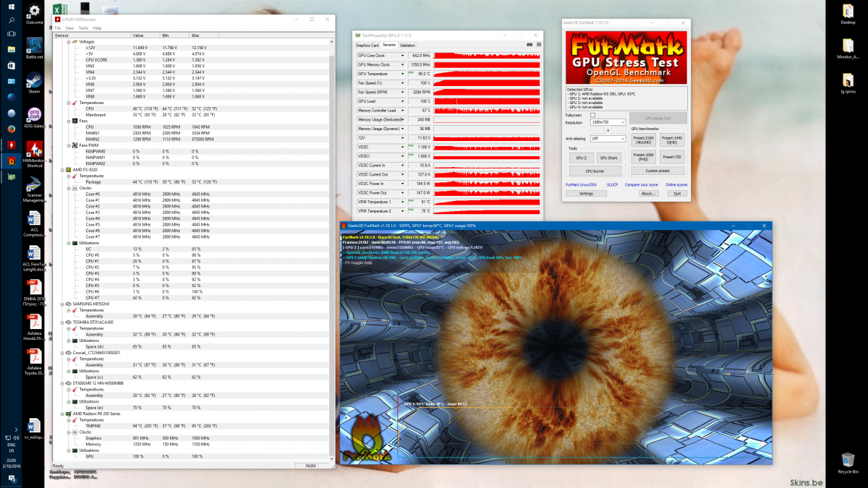Open GPU Temperature sensor dropdown
The width and height of the screenshot is (868, 488).
[x=404, y=74]
